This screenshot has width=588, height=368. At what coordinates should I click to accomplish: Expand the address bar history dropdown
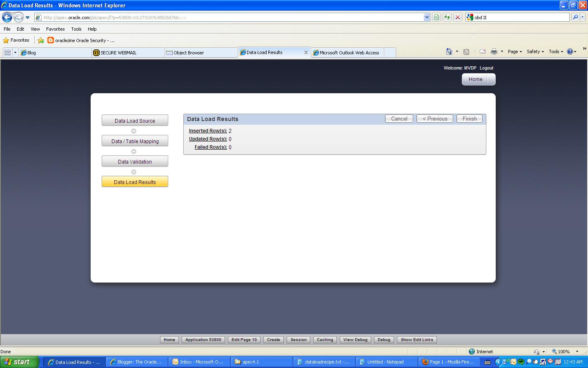(427, 17)
